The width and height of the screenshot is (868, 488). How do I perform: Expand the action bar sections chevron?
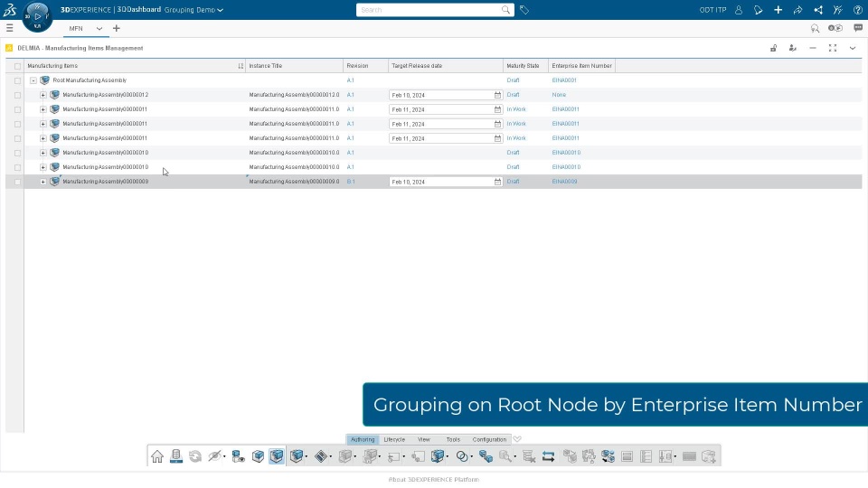(x=517, y=439)
